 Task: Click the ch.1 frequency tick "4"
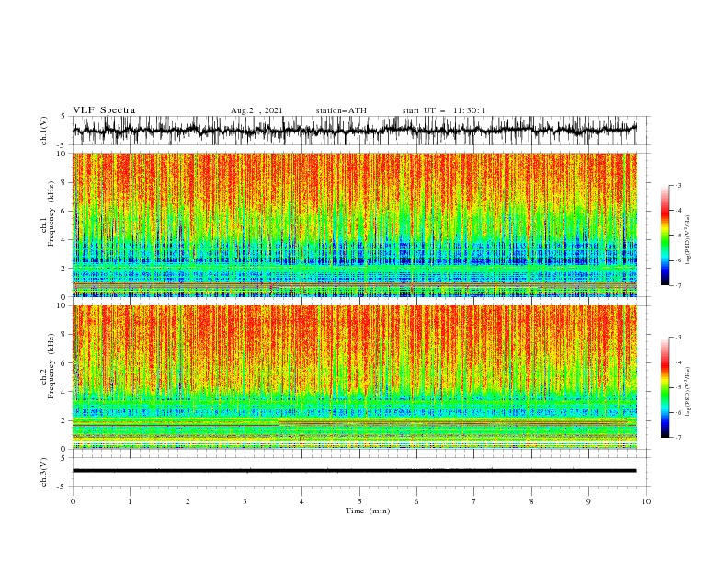[x=65, y=240]
